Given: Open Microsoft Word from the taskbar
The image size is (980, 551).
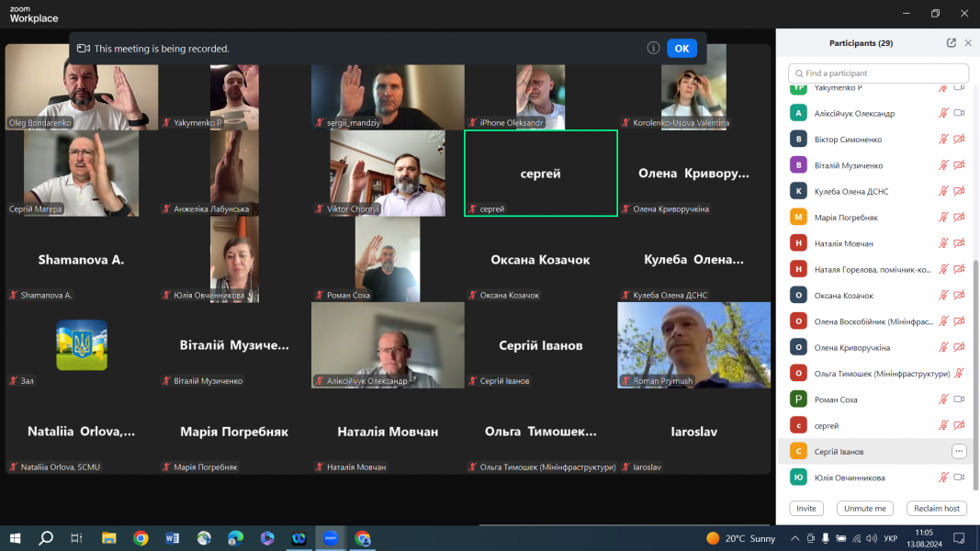Looking at the screenshot, I should [x=172, y=538].
